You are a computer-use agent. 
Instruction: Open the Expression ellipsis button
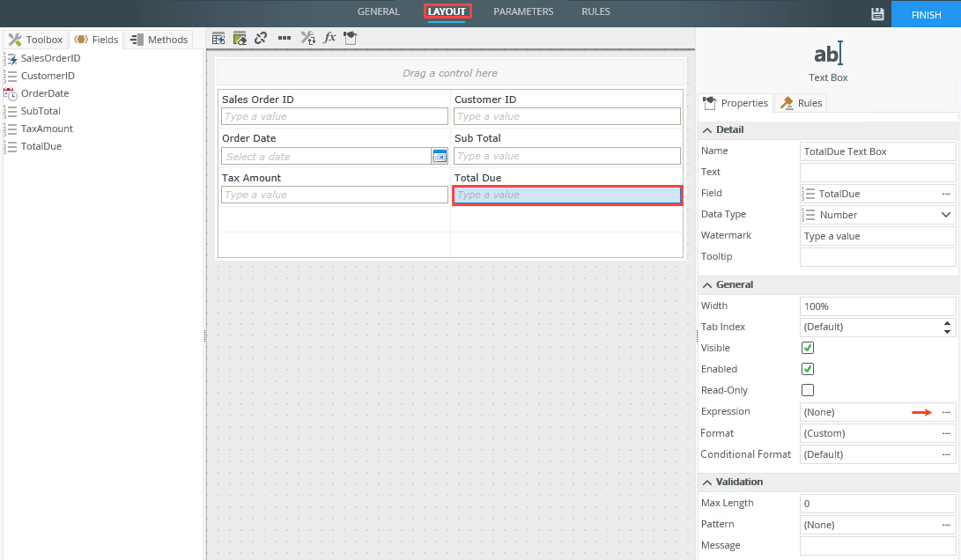coord(946,412)
